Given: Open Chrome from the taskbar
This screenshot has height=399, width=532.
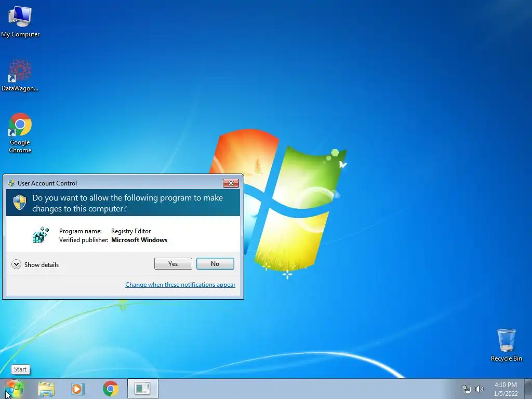Looking at the screenshot, I should tap(111, 389).
